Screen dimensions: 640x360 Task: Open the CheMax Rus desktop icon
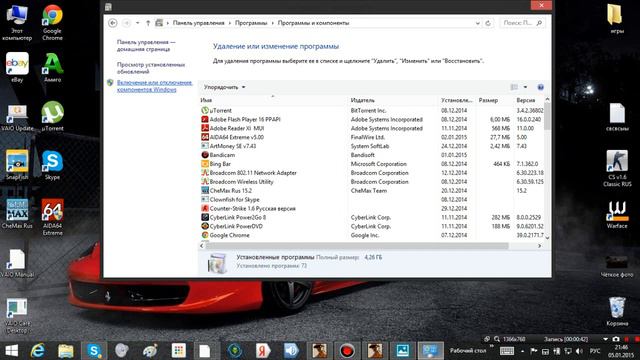pos(17,214)
